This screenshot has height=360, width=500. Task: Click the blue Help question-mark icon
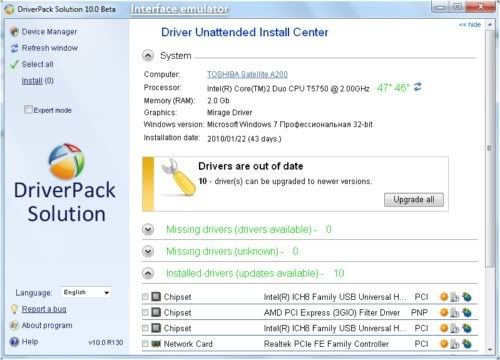point(14,342)
